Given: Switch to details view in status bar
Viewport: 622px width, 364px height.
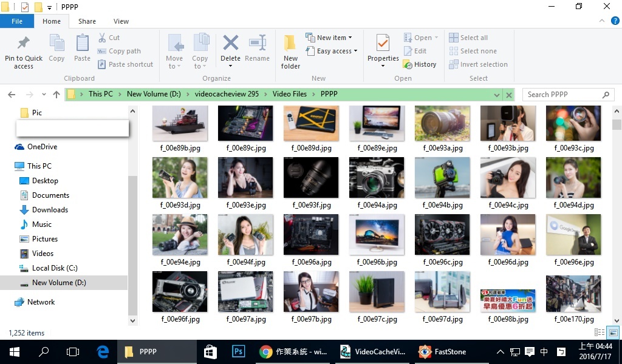Looking at the screenshot, I should (600, 332).
